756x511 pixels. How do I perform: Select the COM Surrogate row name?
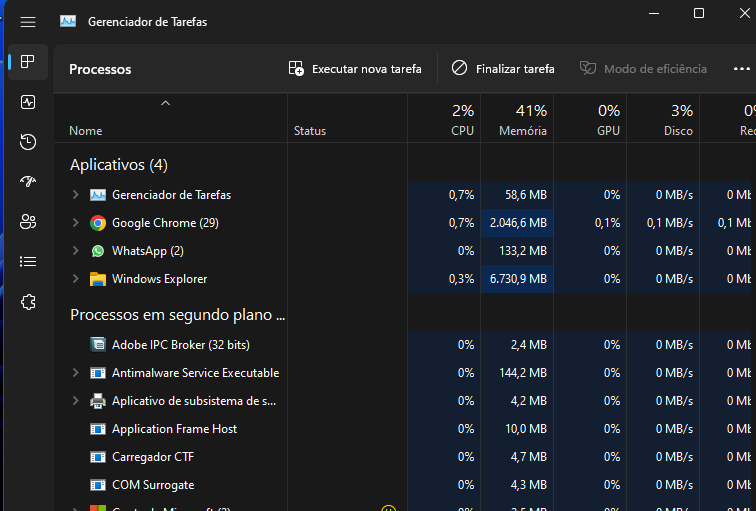click(153, 485)
